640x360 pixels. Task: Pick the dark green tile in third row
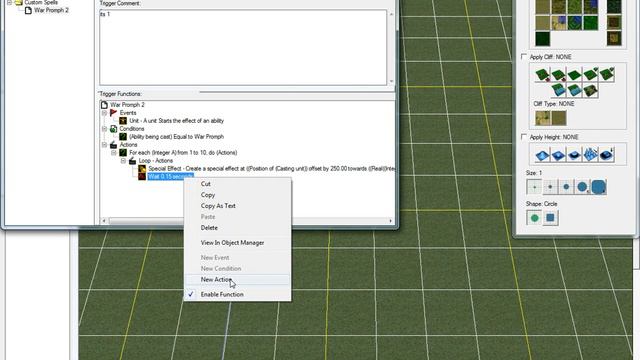[542, 39]
